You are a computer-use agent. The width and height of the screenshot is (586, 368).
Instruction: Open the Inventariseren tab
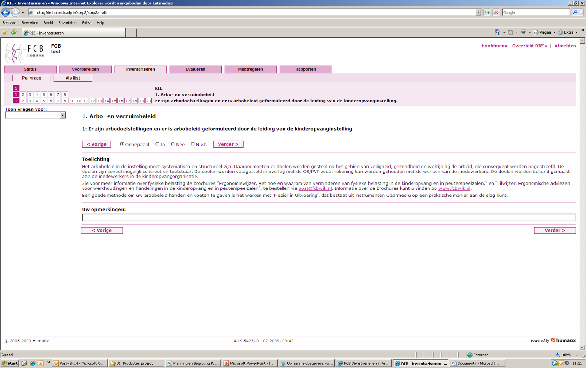141,69
